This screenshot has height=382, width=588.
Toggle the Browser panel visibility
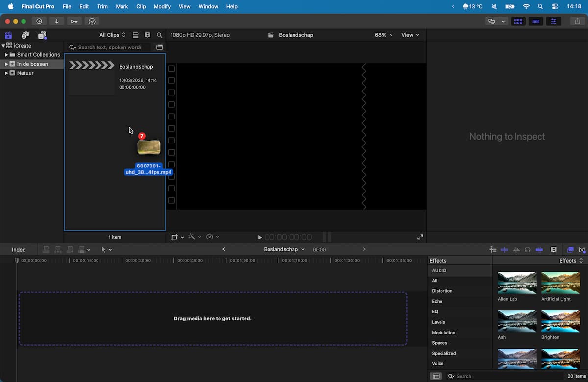point(518,21)
